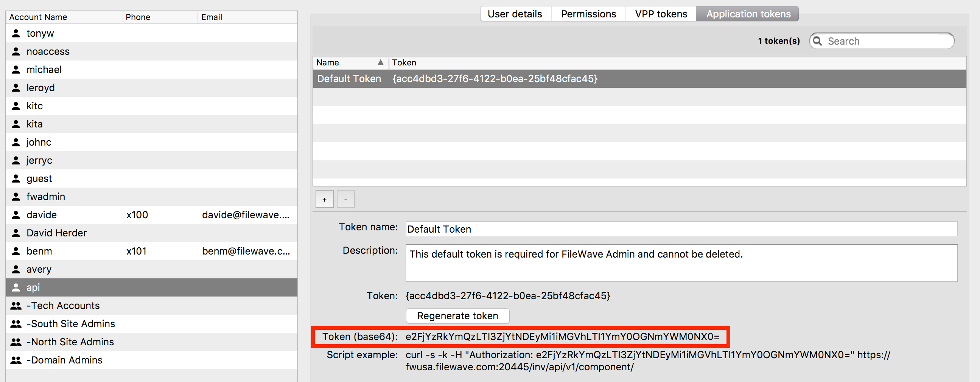The image size is (980, 382).
Task: Sort the Name column using its sort arrow
Action: pyautogui.click(x=380, y=62)
